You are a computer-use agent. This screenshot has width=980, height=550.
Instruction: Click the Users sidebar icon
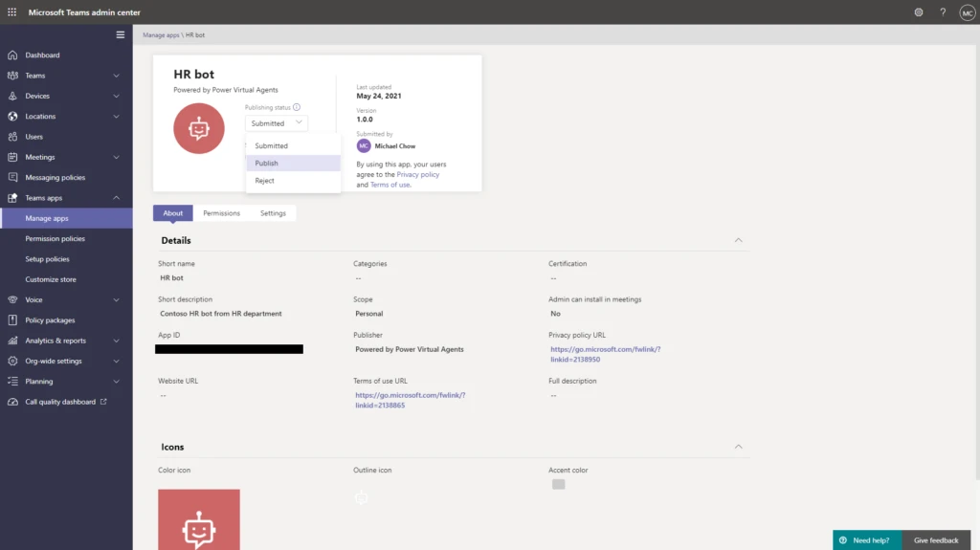coord(12,136)
